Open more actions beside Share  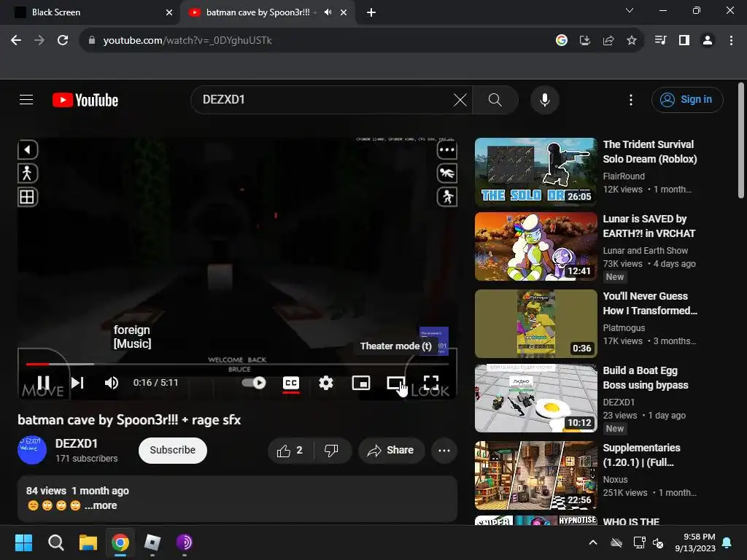click(444, 451)
